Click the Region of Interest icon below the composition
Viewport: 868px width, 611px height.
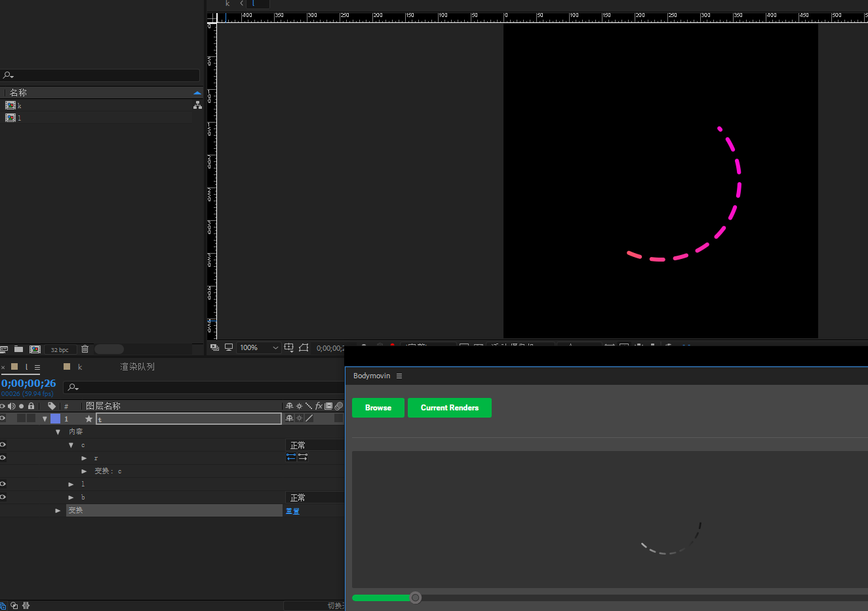click(x=304, y=347)
